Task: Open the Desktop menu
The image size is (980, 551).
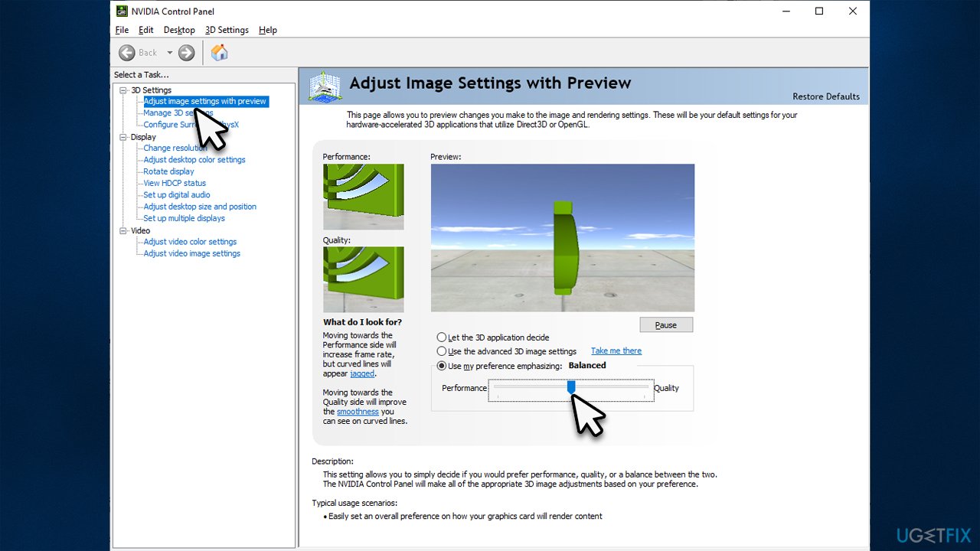Action: click(x=179, y=30)
